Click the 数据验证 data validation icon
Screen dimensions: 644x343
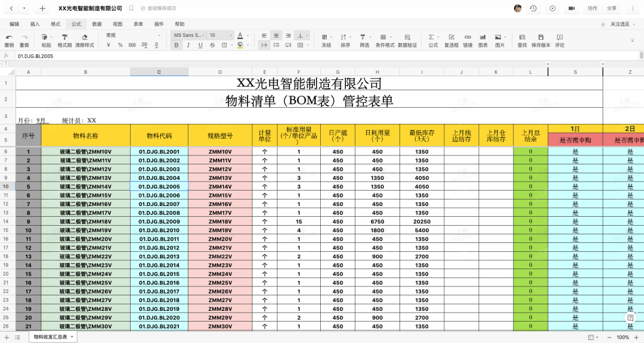407,40
